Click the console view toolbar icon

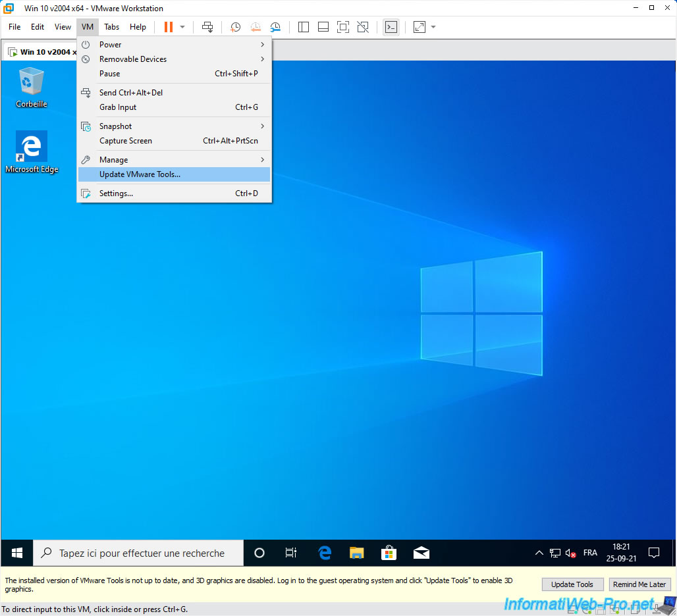click(x=391, y=27)
